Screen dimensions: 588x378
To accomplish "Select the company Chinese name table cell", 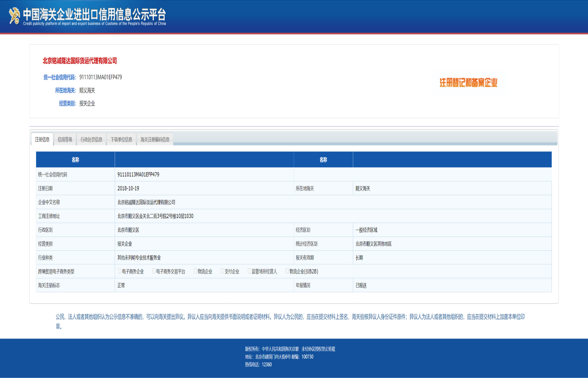I will tap(333, 202).
